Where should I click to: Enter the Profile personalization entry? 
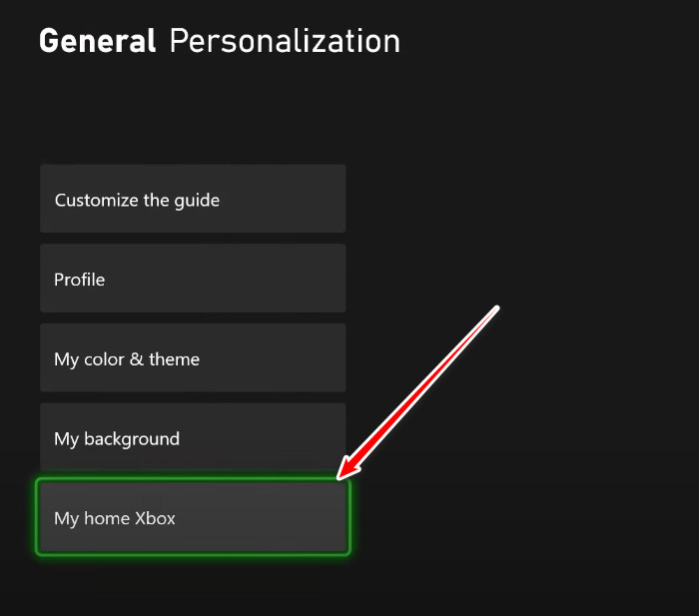point(193,280)
